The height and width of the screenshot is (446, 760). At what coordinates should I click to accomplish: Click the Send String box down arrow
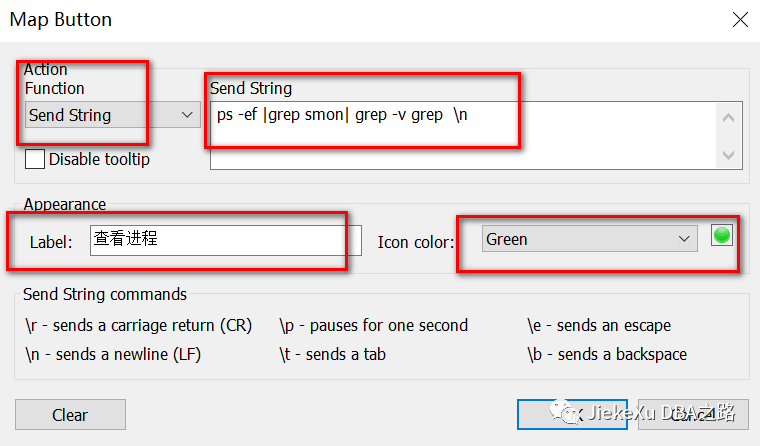pos(728,155)
